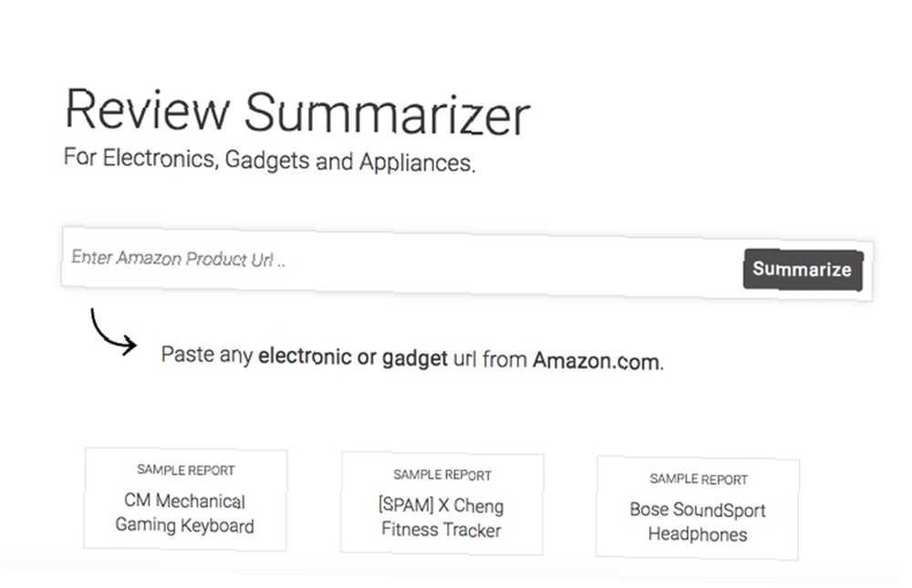Image resolution: width=912 pixels, height=588 pixels.
Task: Open the X Cheng Fitness Tracker sample report
Action: (x=442, y=503)
